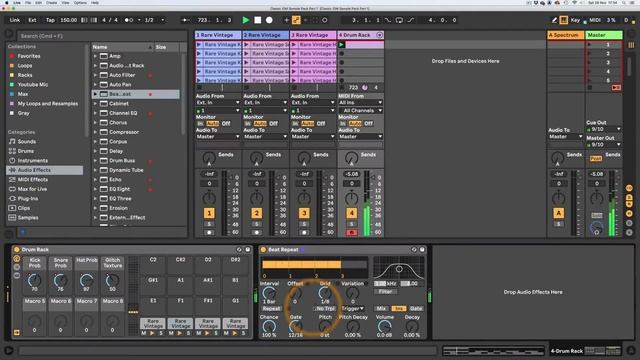The height and width of the screenshot is (360, 640).
Task: Set track 2 Monitor to Off
Action: coord(273,124)
